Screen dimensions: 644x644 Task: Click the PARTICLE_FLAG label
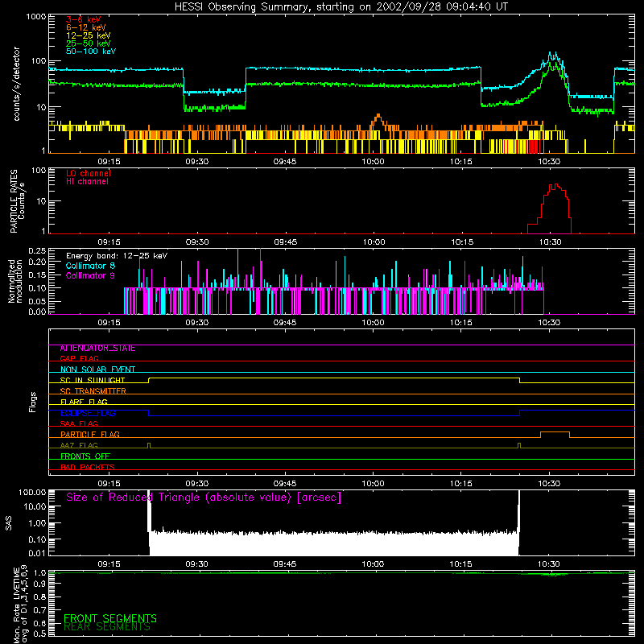point(90,435)
